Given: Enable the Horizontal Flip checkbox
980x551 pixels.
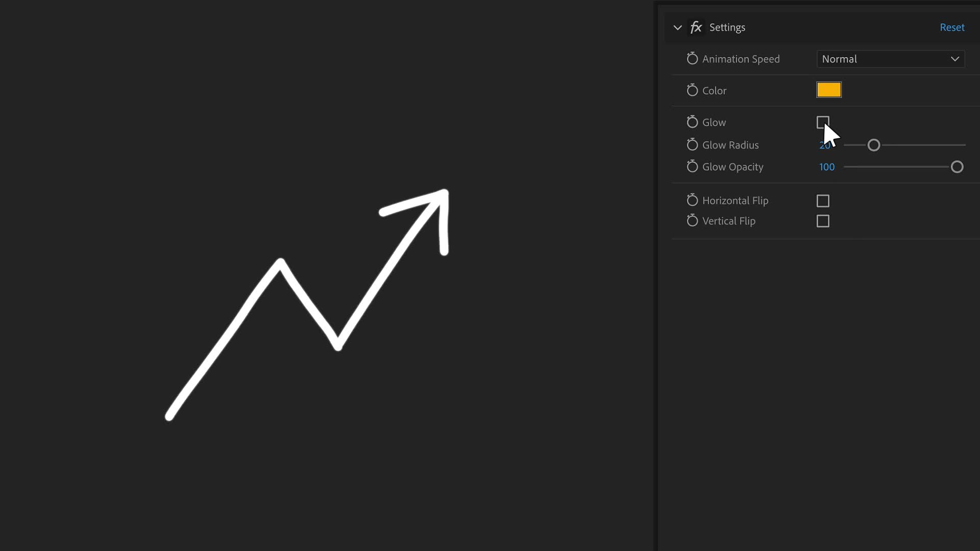Looking at the screenshot, I should coord(822,201).
